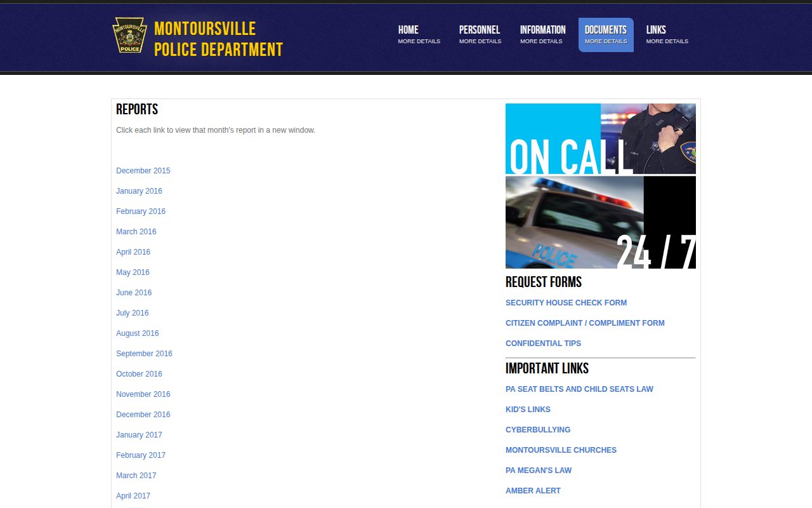The image size is (812, 508).
Task: Click the On Call officer banner image
Action: click(x=601, y=138)
